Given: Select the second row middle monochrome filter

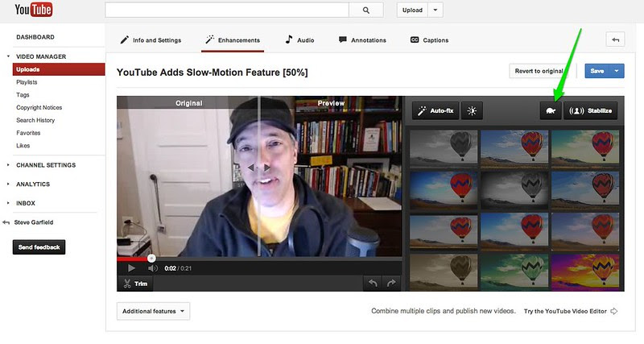Looking at the screenshot, I should [514, 189].
